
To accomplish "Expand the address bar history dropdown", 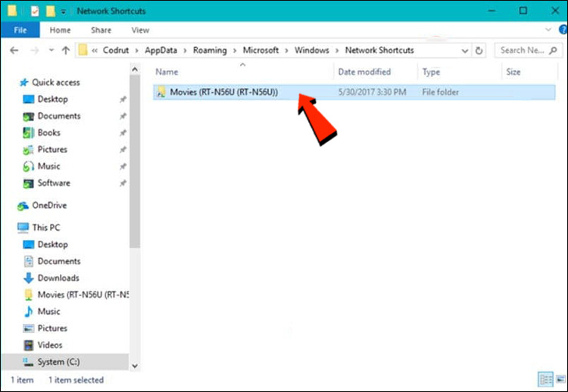I will tap(465, 51).
